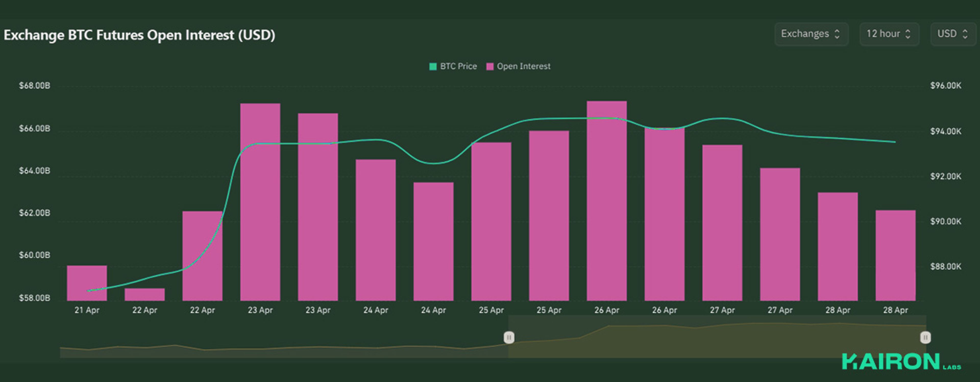980x382 pixels.
Task: Click the pink Open Interest legend swatch
Action: pos(490,67)
